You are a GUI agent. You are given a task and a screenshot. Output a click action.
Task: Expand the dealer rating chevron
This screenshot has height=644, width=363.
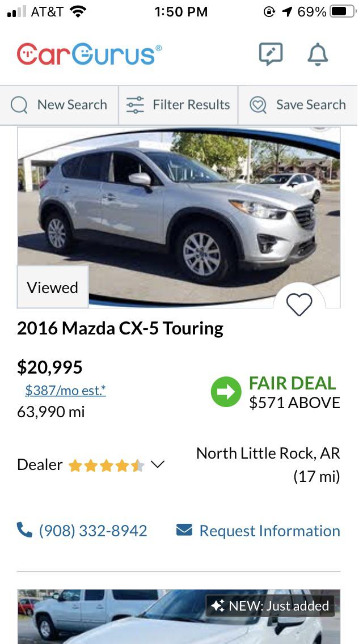coord(157,465)
